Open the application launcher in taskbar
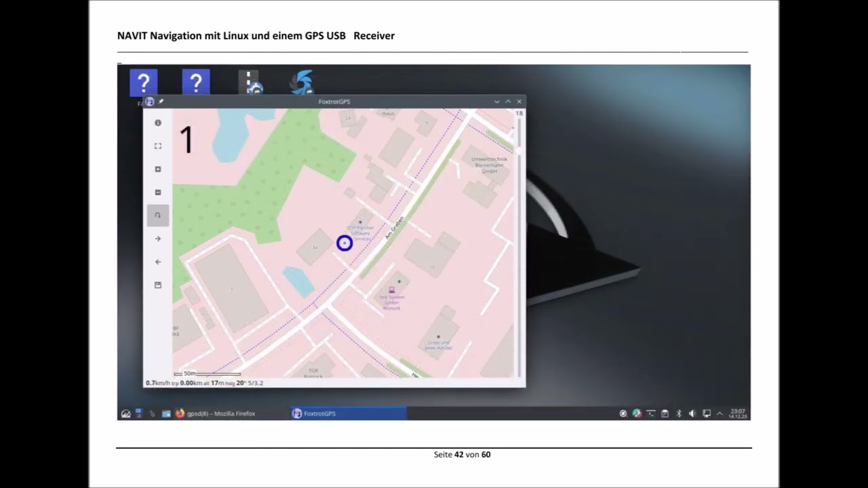The height and width of the screenshot is (488, 868). click(125, 413)
